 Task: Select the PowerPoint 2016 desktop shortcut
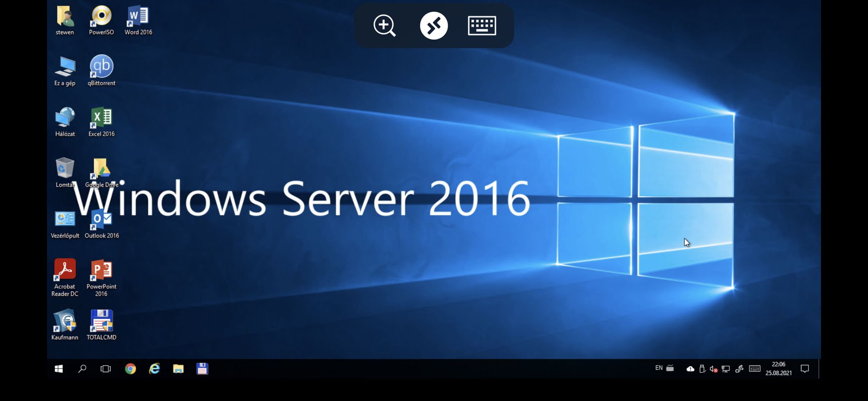click(101, 277)
